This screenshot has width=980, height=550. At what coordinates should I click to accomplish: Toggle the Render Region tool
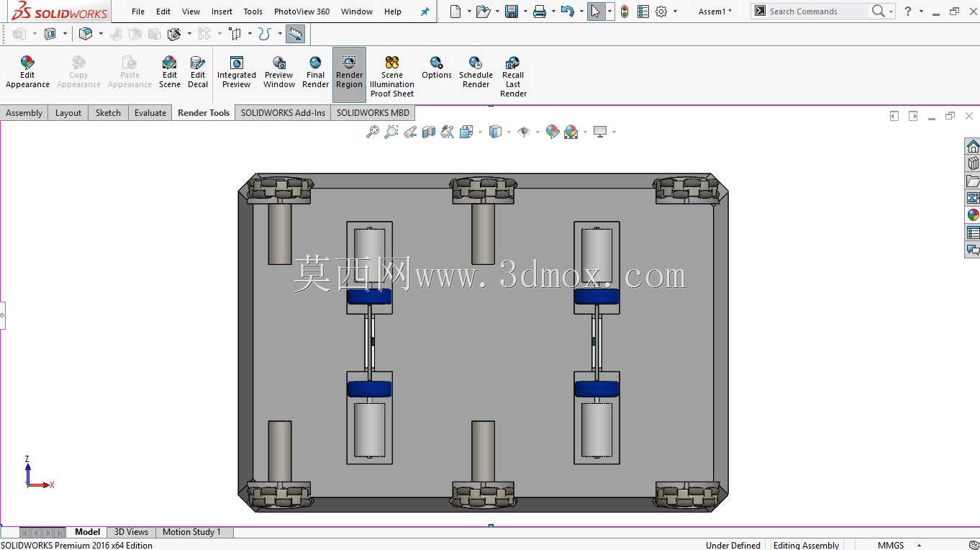[x=349, y=74]
